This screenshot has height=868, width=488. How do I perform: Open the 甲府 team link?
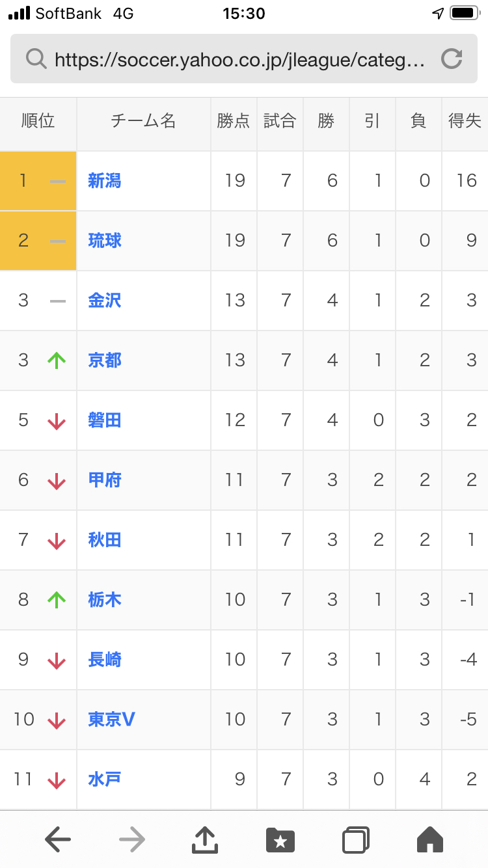105,480
